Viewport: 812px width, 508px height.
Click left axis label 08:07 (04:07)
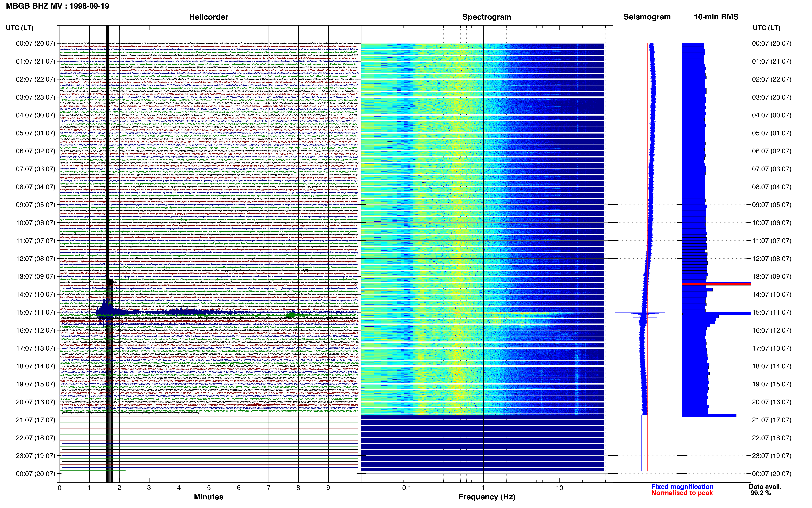(x=36, y=187)
